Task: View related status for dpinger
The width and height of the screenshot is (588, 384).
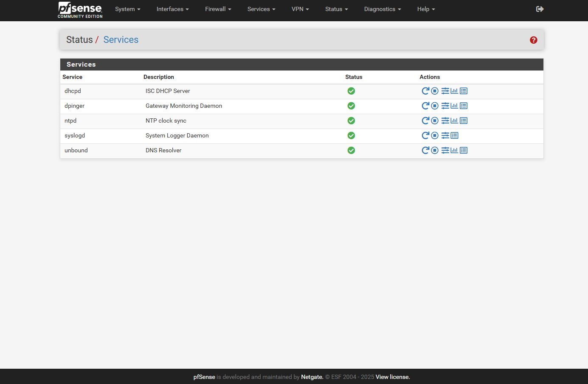Action: pyautogui.click(x=454, y=106)
